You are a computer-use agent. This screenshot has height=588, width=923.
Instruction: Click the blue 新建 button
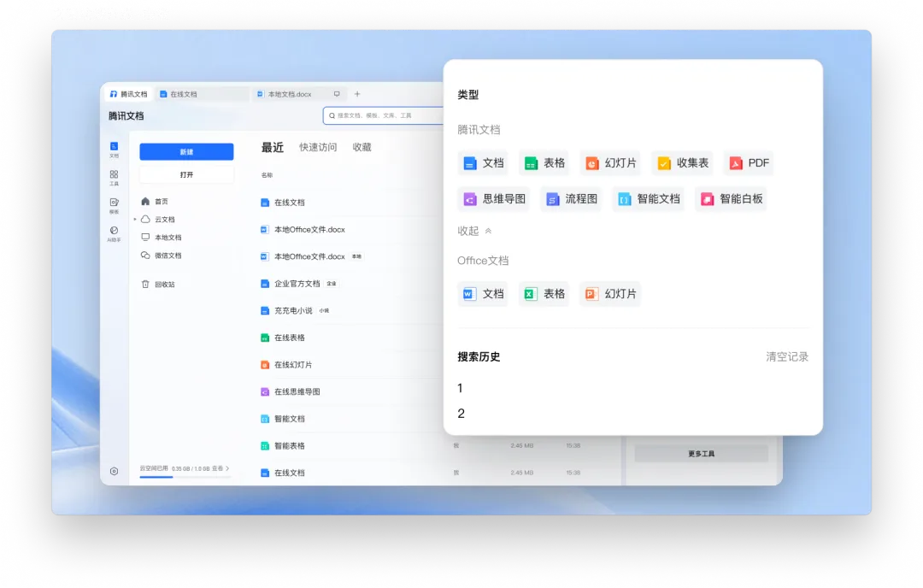pyautogui.click(x=186, y=152)
